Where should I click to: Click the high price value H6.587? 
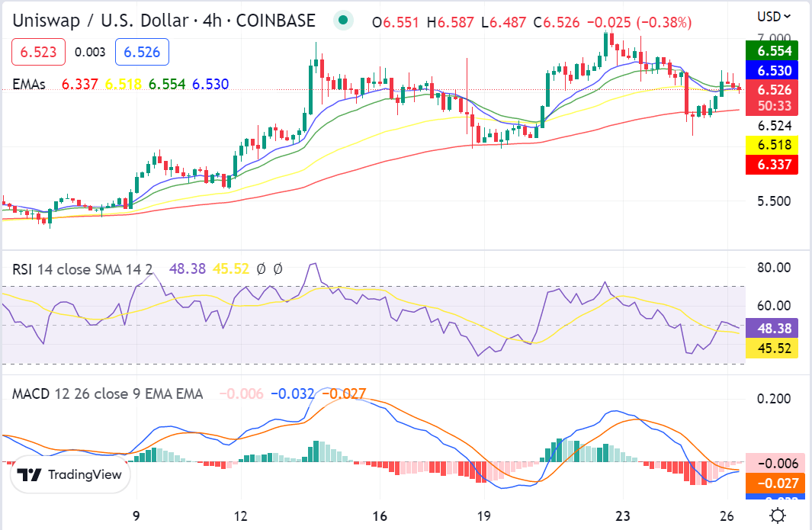tap(450, 22)
